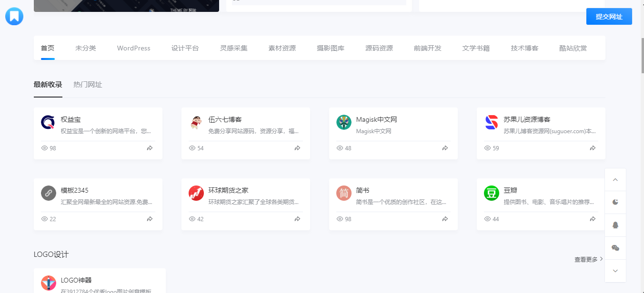Open the LOGO神器 title link
Image resolution: width=644 pixels, height=293 pixels.
point(77,281)
